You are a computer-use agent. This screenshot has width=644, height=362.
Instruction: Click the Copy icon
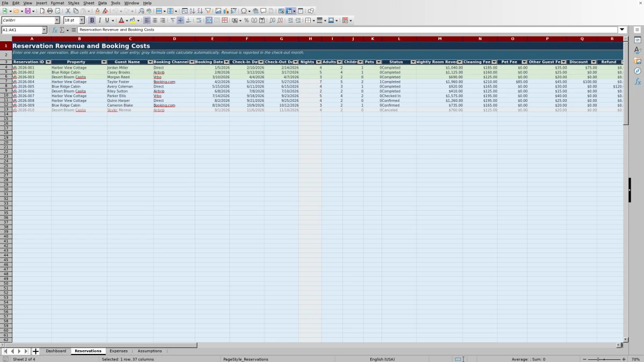click(76, 11)
